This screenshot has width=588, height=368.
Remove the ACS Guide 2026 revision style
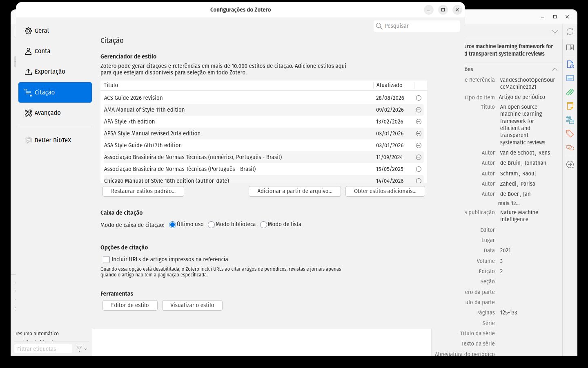[419, 98]
